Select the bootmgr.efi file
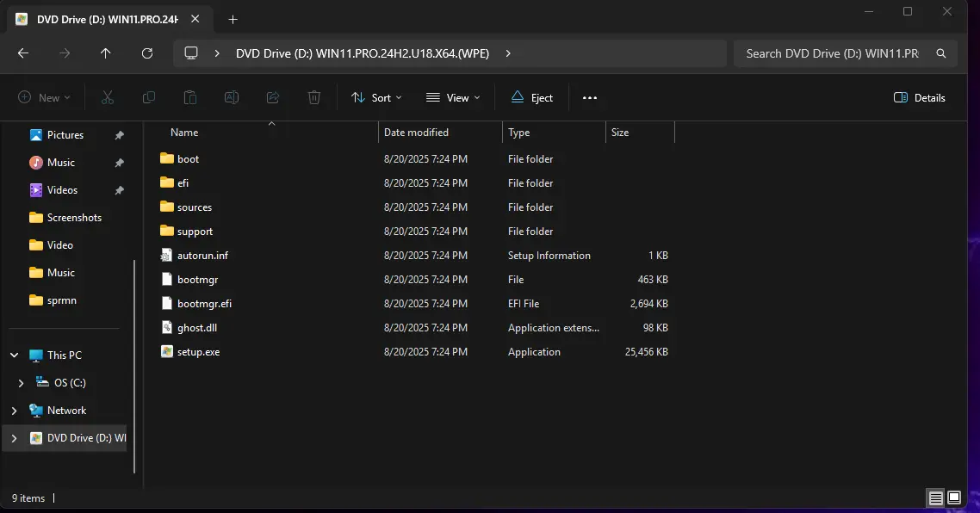 204,304
